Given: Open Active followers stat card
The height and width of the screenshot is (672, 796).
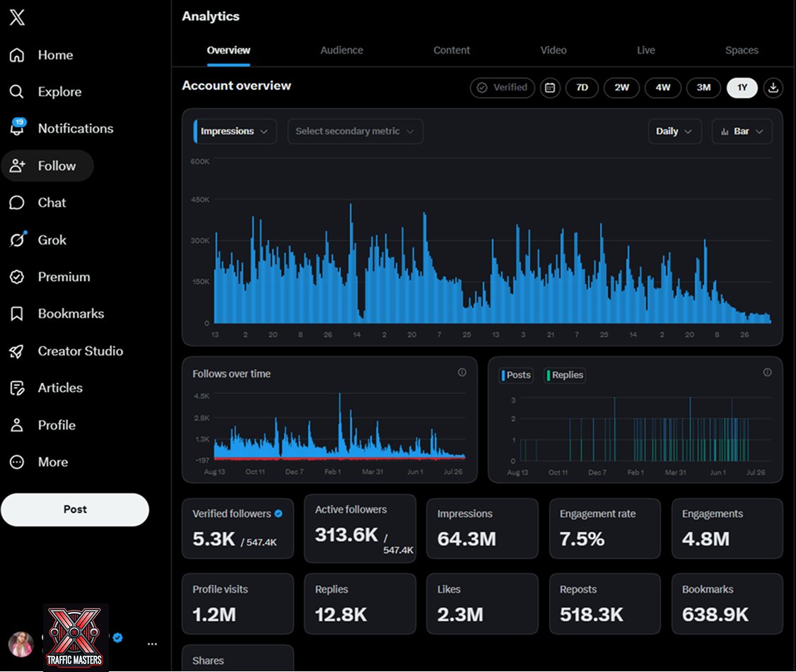Looking at the screenshot, I should (x=360, y=529).
